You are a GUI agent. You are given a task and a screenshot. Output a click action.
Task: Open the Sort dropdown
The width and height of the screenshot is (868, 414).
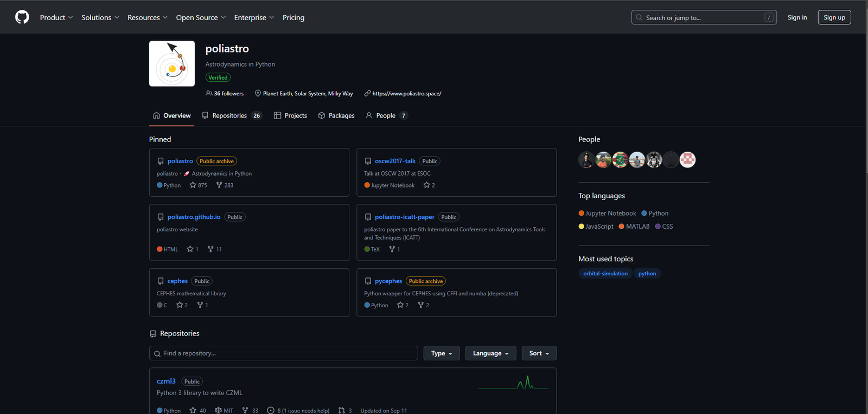539,353
